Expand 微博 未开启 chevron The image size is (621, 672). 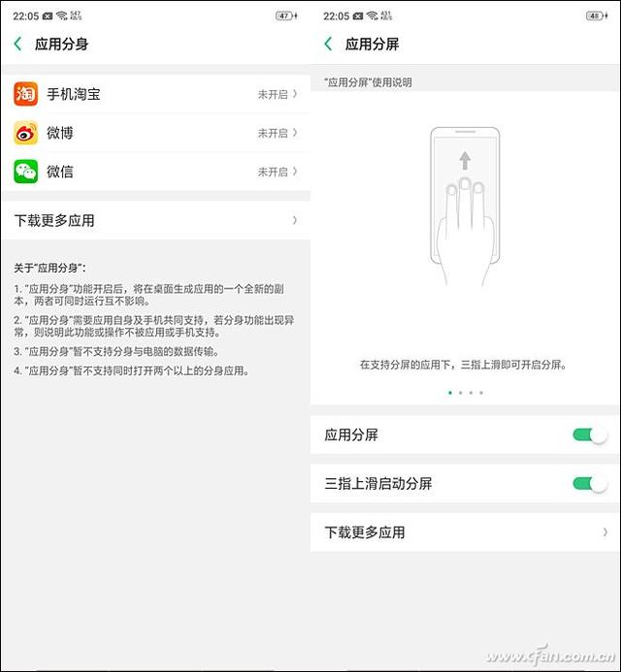click(295, 133)
